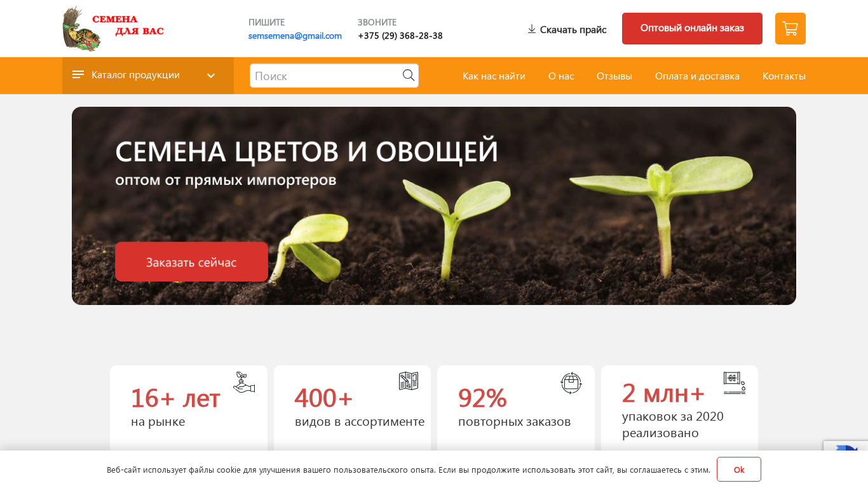Accept cookies with the Ok button

pyautogui.click(x=739, y=470)
